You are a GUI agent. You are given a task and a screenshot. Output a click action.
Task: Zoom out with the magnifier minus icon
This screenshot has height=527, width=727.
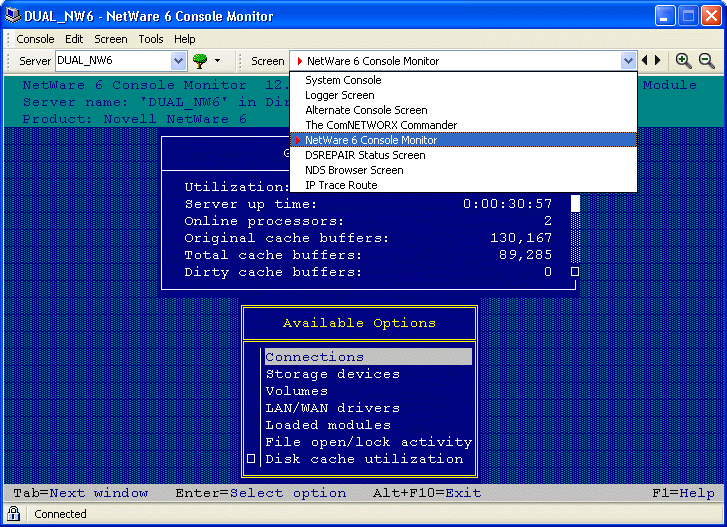(707, 61)
